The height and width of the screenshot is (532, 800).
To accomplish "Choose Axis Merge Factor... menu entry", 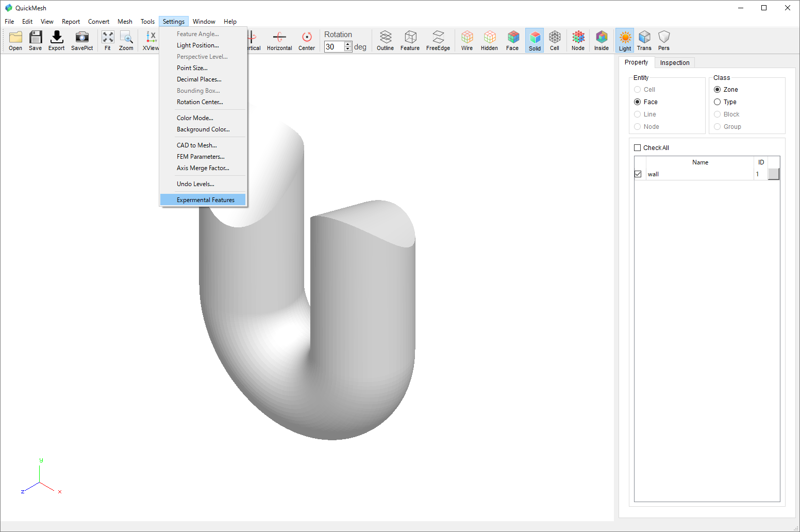I will coord(203,168).
